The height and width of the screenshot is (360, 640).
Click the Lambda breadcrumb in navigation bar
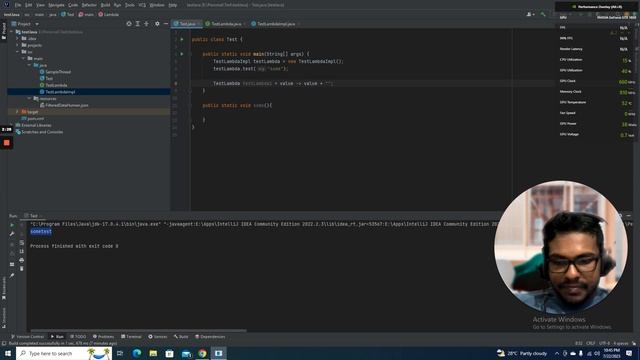pos(109,14)
